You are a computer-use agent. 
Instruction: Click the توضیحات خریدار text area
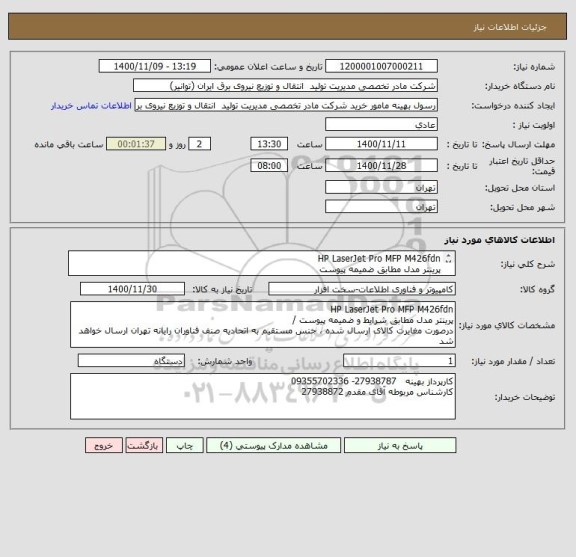(263, 397)
